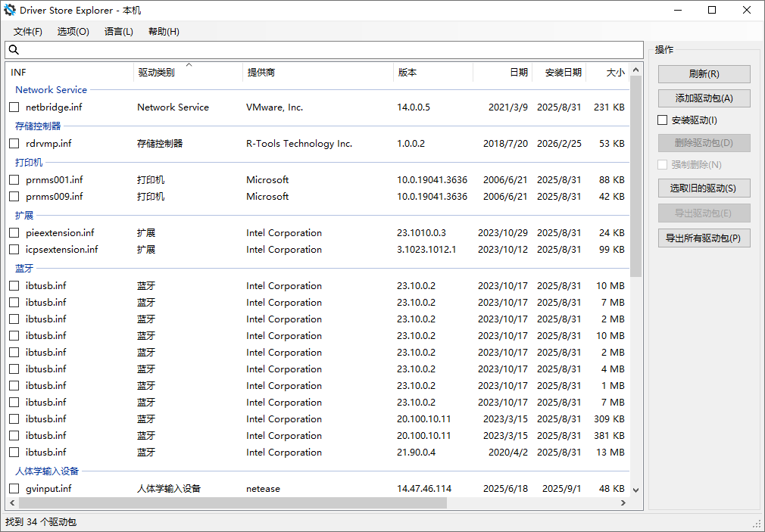Click the 选取旧的驱动(S) button
This screenshot has width=765, height=532.
tap(704, 188)
